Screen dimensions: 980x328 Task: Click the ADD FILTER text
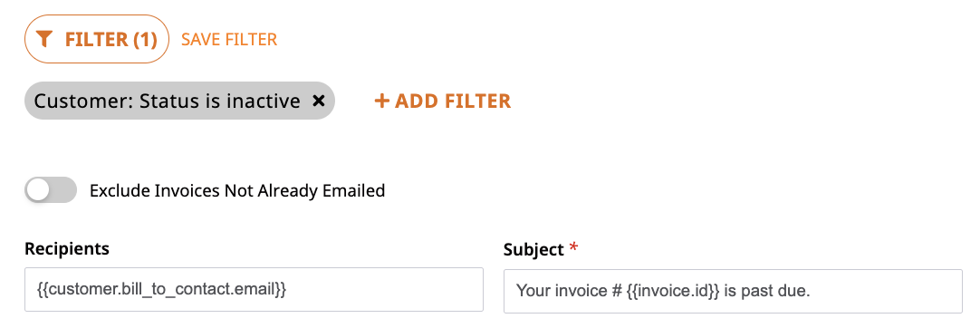(x=453, y=101)
